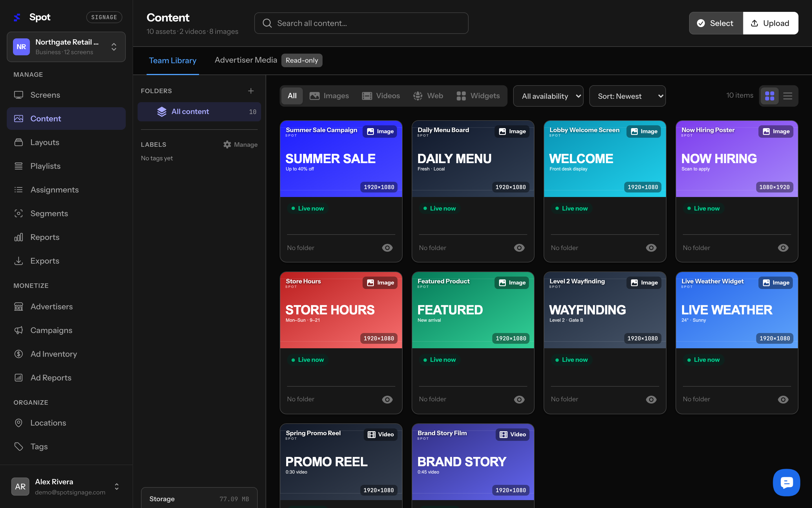812x508 pixels.
Task: Expand the Northgate Retail workspace switcher
Action: click(66, 47)
